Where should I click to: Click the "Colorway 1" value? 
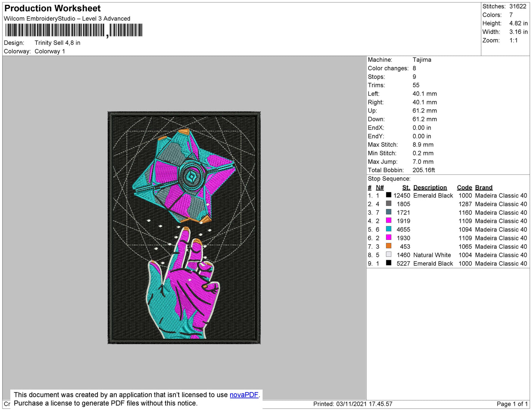tap(50, 51)
